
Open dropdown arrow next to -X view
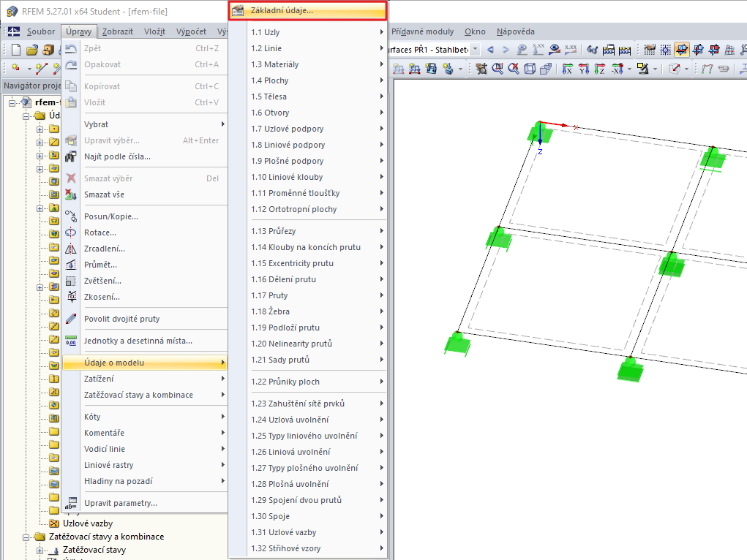point(629,69)
